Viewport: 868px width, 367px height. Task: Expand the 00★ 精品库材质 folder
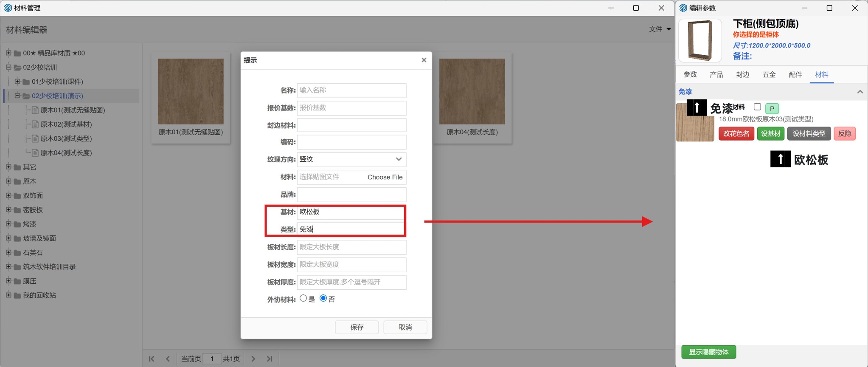point(8,53)
